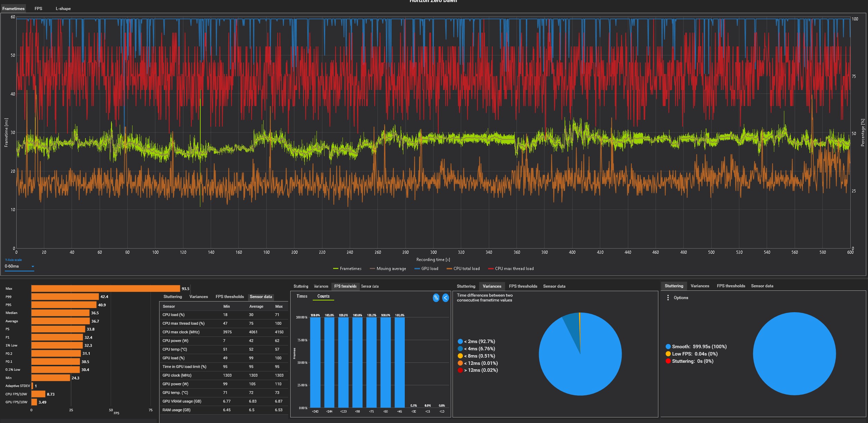
Task: Open the three-dot Options menu icon
Action: (x=668, y=298)
